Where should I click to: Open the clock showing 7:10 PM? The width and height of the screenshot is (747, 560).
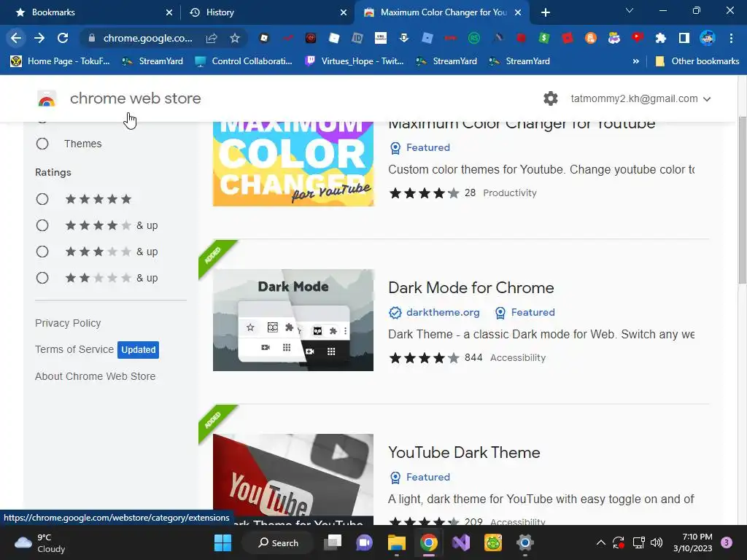tap(692, 542)
